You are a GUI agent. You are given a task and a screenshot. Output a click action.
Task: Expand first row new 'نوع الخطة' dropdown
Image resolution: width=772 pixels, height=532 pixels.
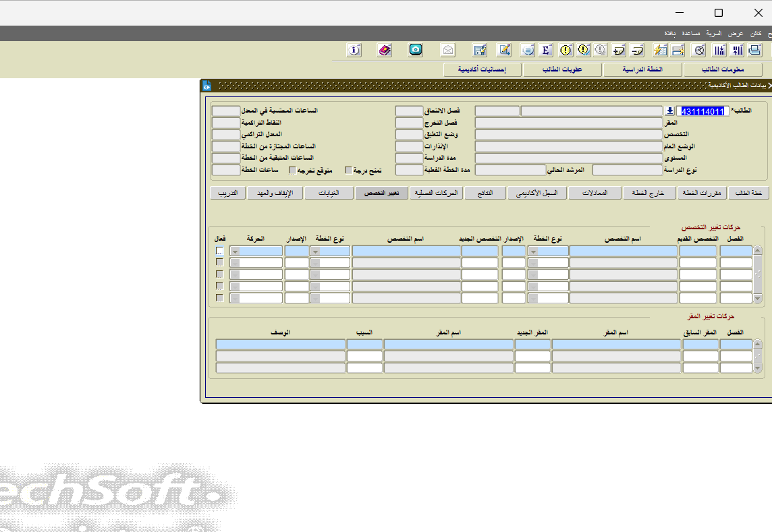315,251
